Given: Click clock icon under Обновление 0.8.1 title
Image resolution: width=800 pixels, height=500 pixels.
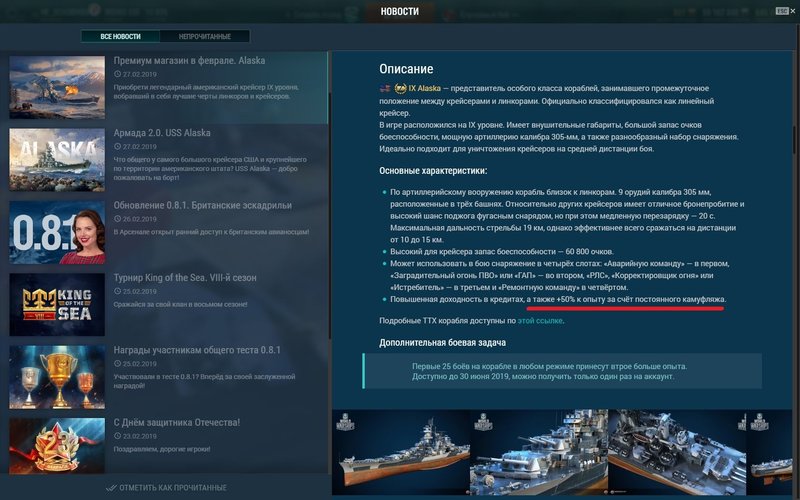Looking at the screenshot, I should click(117, 219).
